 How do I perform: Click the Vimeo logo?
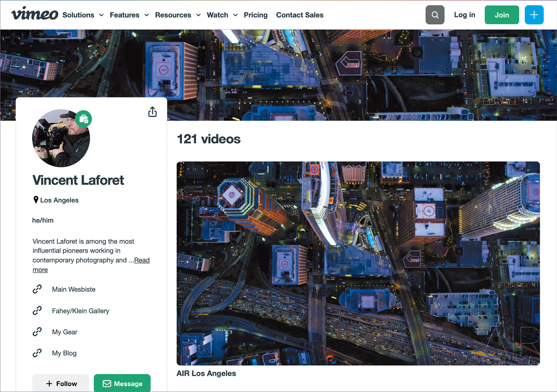click(x=35, y=14)
